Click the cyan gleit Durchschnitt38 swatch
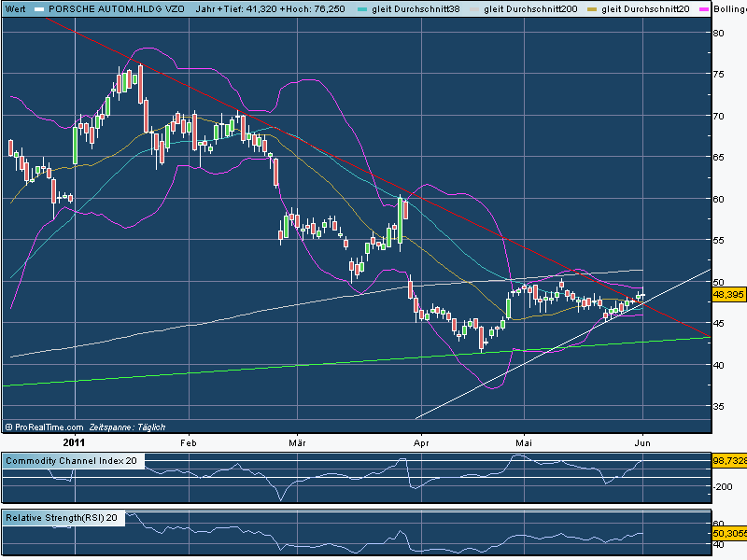Viewport: 747px width, 560px height. pyautogui.click(x=362, y=9)
